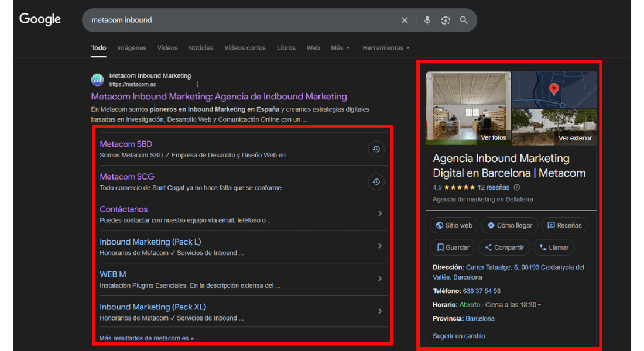The image size is (644, 351).
Task: Click the green Abierto status text
Action: tap(470, 305)
